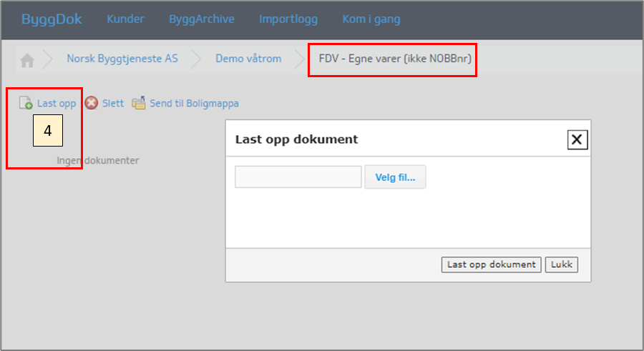The image size is (644, 351).
Task: Go to Demo våtrom breadcrumb
Action: pos(248,59)
